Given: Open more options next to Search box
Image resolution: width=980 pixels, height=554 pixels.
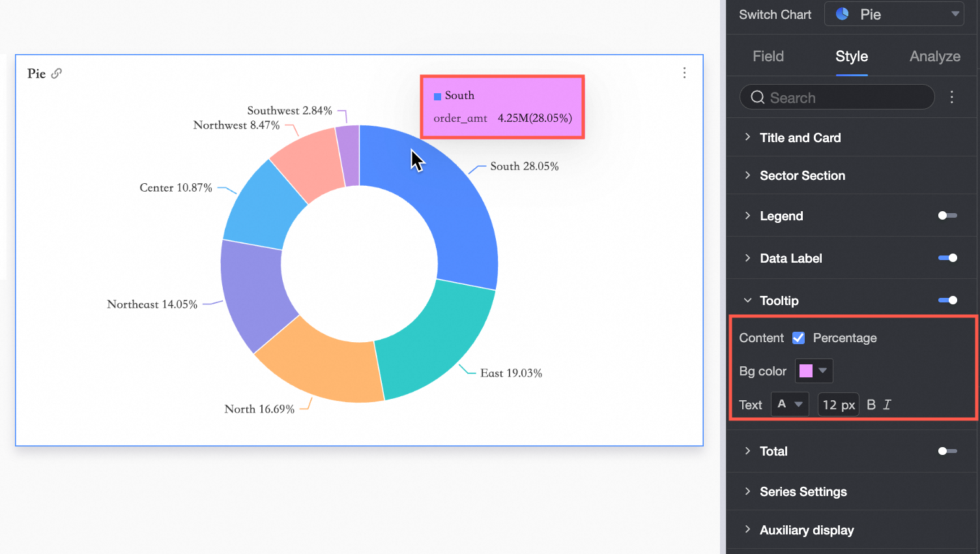Looking at the screenshot, I should (x=952, y=97).
